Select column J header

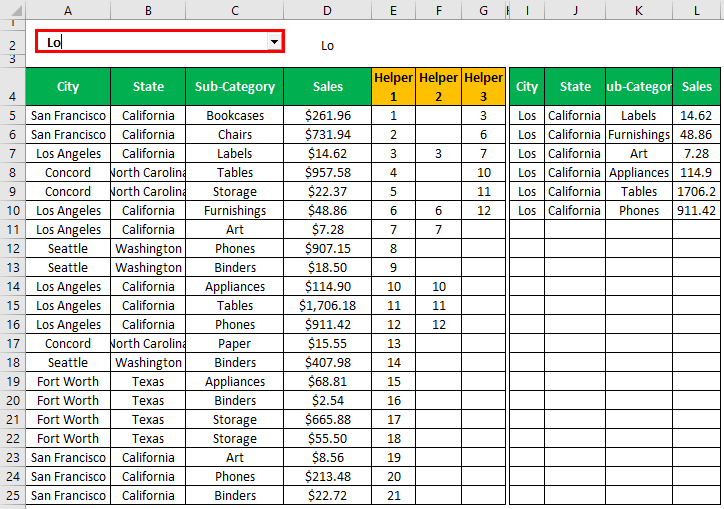(x=575, y=10)
